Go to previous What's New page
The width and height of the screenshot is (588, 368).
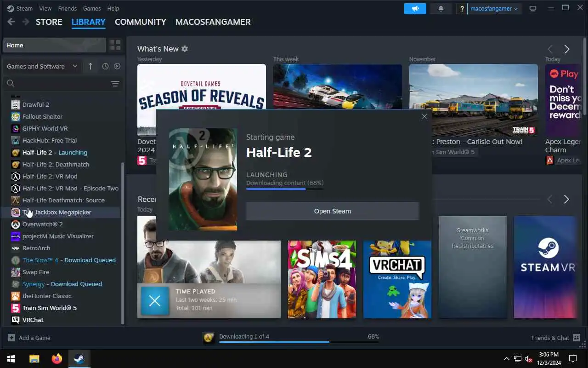[x=550, y=49]
